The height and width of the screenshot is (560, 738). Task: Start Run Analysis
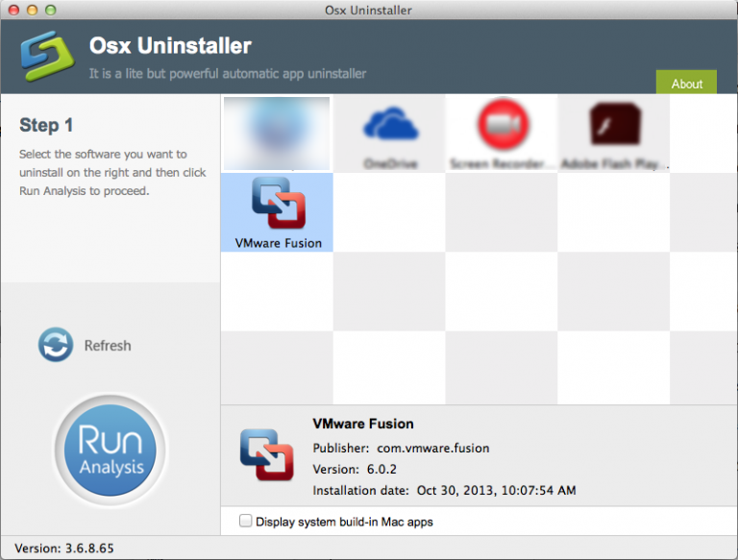point(111,450)
